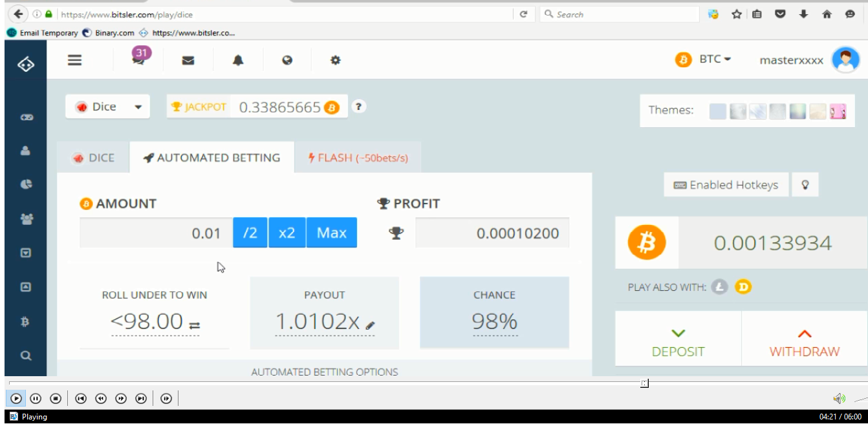The height and width of the screenshot is (424, 868).
Task: Select the AUTOMATED BETTING tab
Action: [x=212, y=158]
